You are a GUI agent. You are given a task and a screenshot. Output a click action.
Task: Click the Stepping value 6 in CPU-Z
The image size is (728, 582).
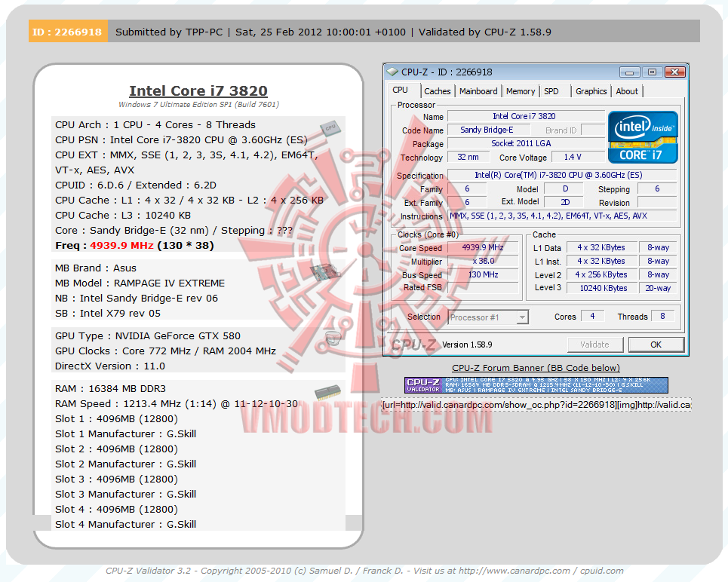pos(657,188)
